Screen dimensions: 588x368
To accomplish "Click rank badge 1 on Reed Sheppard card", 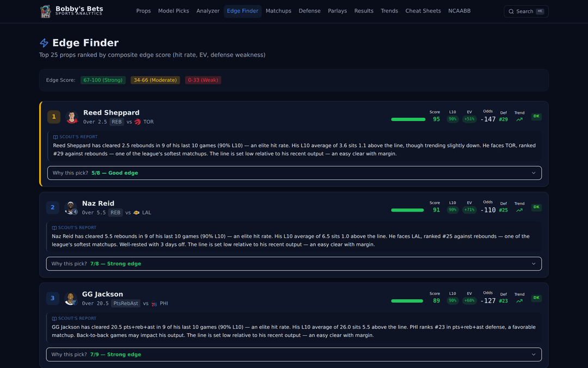I will (53, 117).
